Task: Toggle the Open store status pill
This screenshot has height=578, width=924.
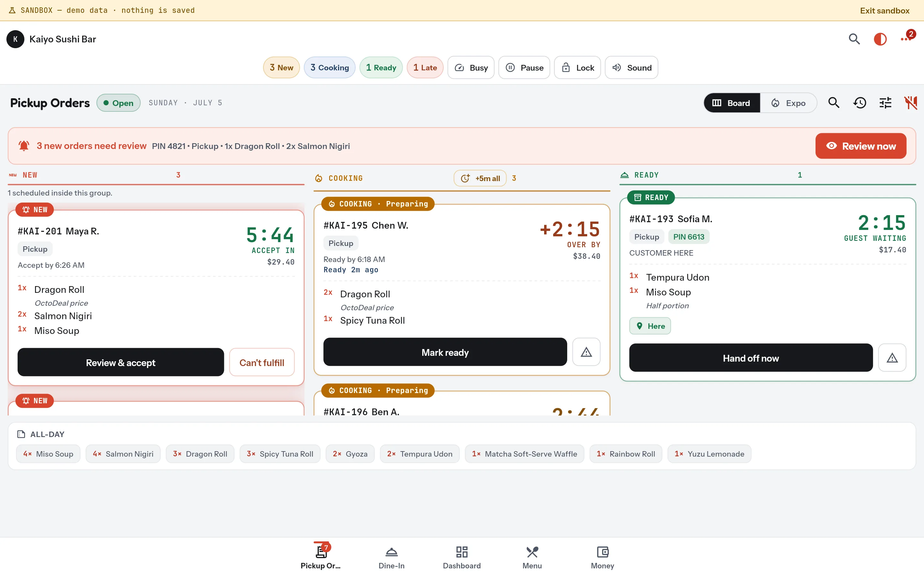Action: click(x=118, y=103)
